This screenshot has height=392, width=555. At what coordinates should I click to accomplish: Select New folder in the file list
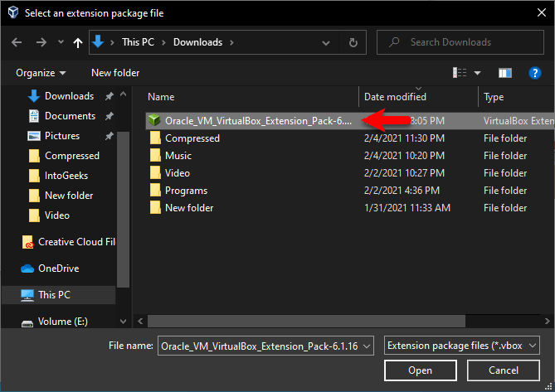click(189, 208)
